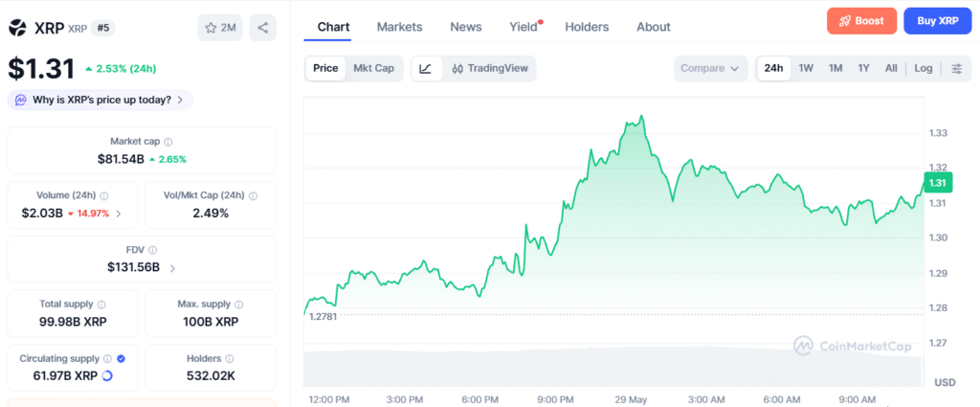
Task: Click the info icon beside Circulating supply
Action: coord(107,359)
